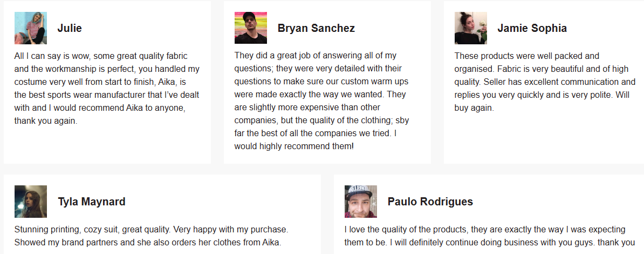The image size is (644, 254).
Task: Click Bryan Sanchez's avatar image
Action: tap(251, 28)
